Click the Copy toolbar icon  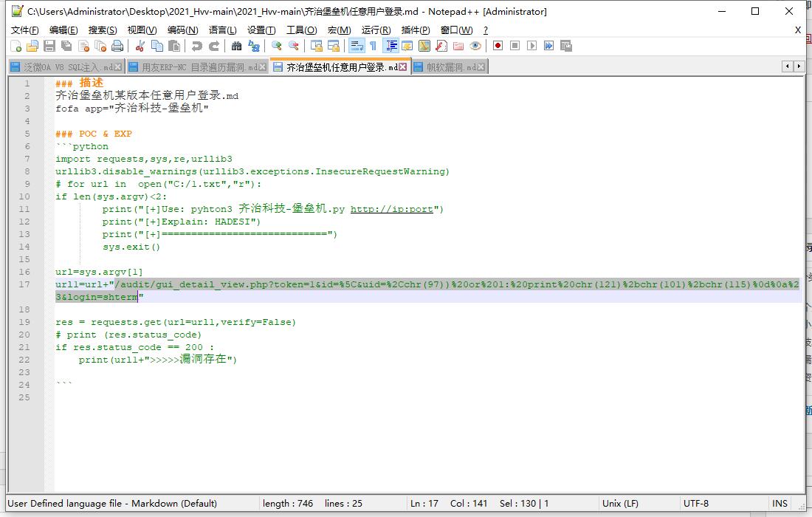click(157, 46)
